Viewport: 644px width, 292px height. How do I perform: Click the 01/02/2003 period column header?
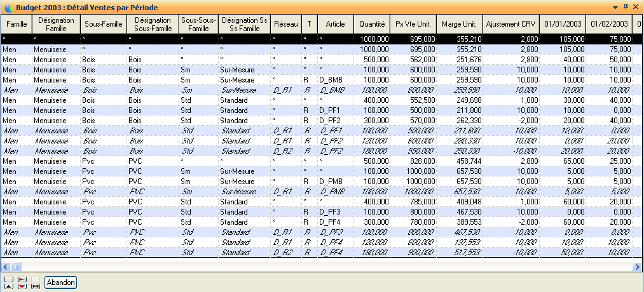[x=609, y=24]
